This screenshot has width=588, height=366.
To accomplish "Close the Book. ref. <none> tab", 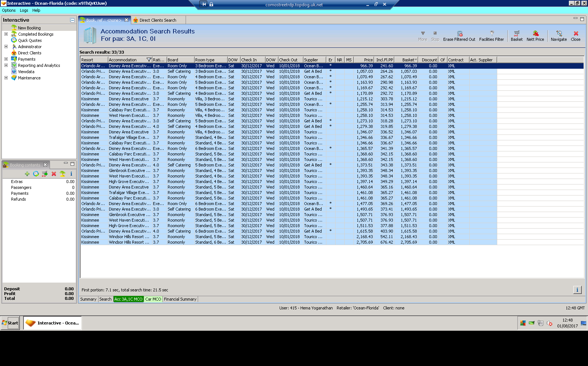I will 126,20.
